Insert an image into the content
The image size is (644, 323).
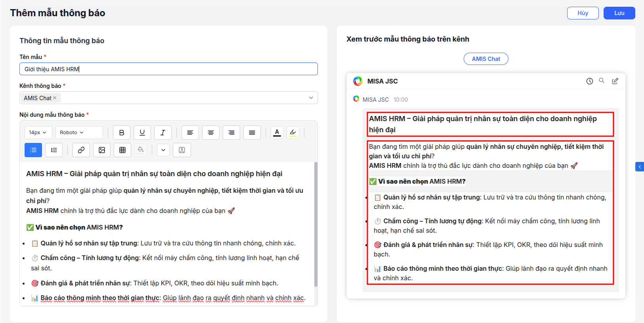pyautogui.click(x=102, y=150)
